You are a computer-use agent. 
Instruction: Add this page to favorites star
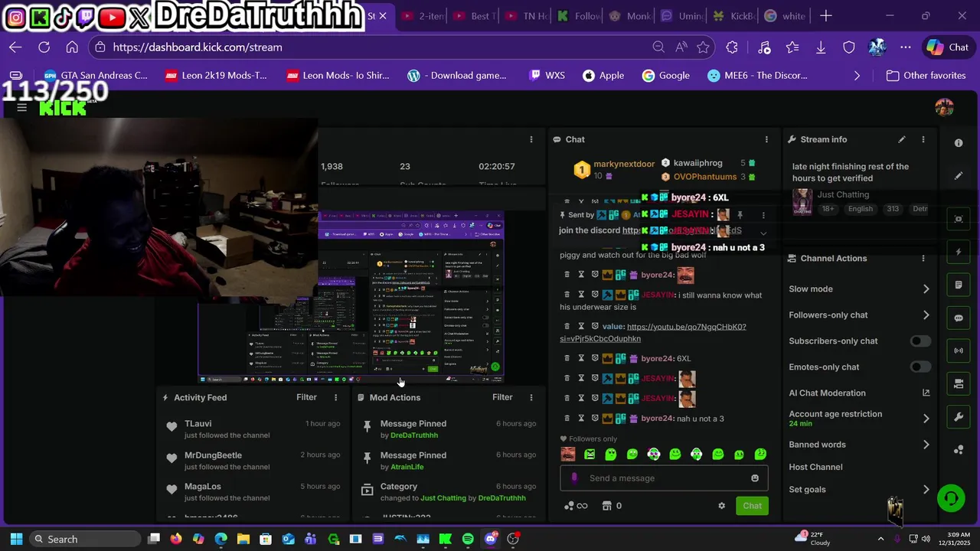tap(703, 47)
